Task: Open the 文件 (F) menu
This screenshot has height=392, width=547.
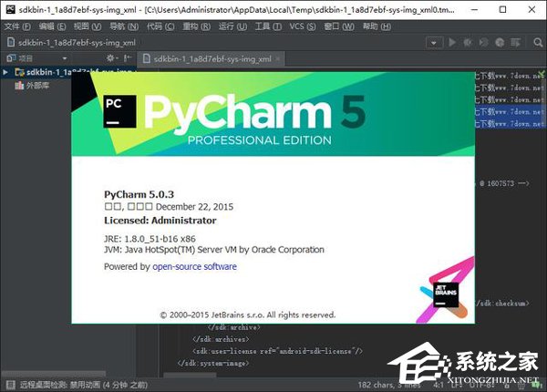Action: coord(17,26)
